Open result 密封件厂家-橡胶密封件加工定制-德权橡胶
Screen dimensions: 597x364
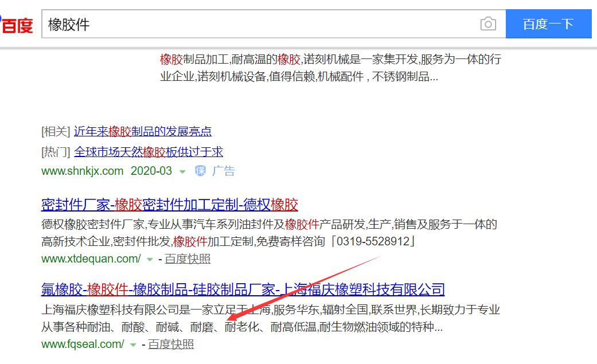[169, 205]
